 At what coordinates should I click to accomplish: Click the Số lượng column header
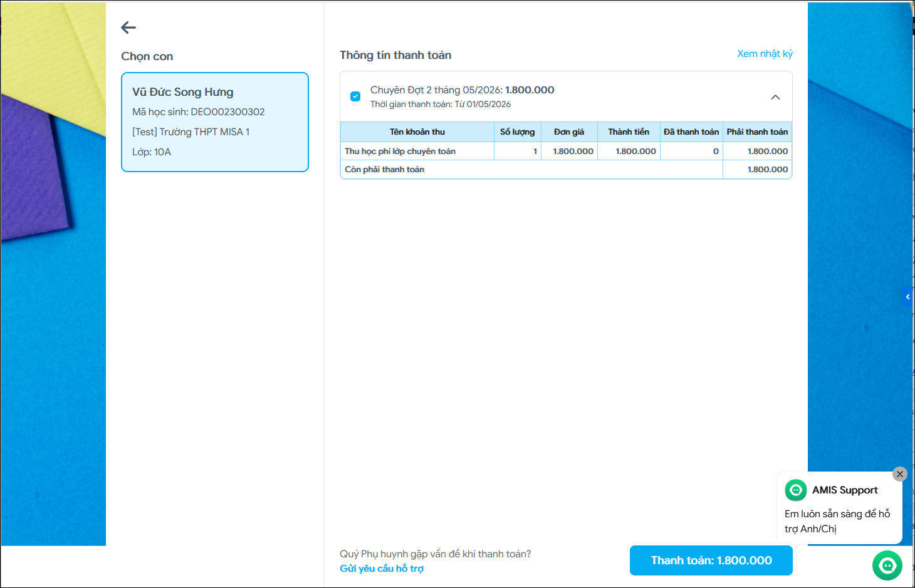518,132
